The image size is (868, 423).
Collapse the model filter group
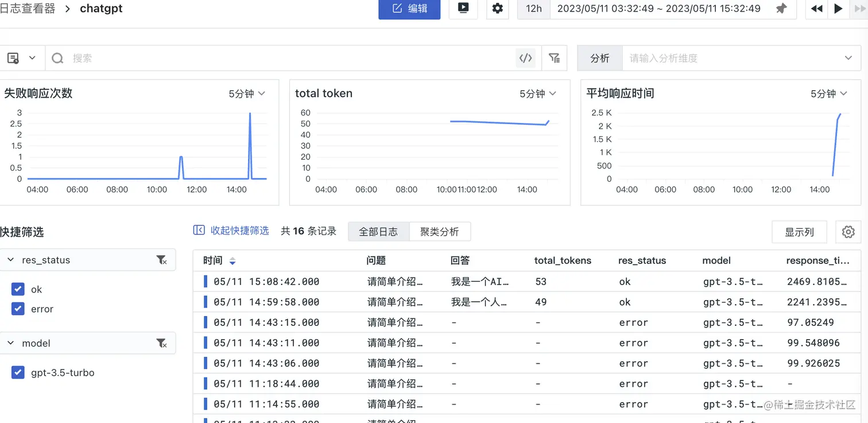click(10, 343)
